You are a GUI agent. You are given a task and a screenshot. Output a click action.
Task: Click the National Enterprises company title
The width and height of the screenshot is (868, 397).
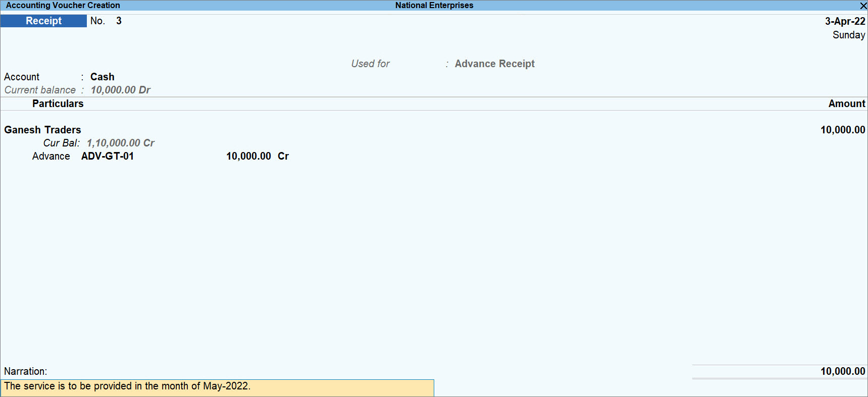pos(434,5)
